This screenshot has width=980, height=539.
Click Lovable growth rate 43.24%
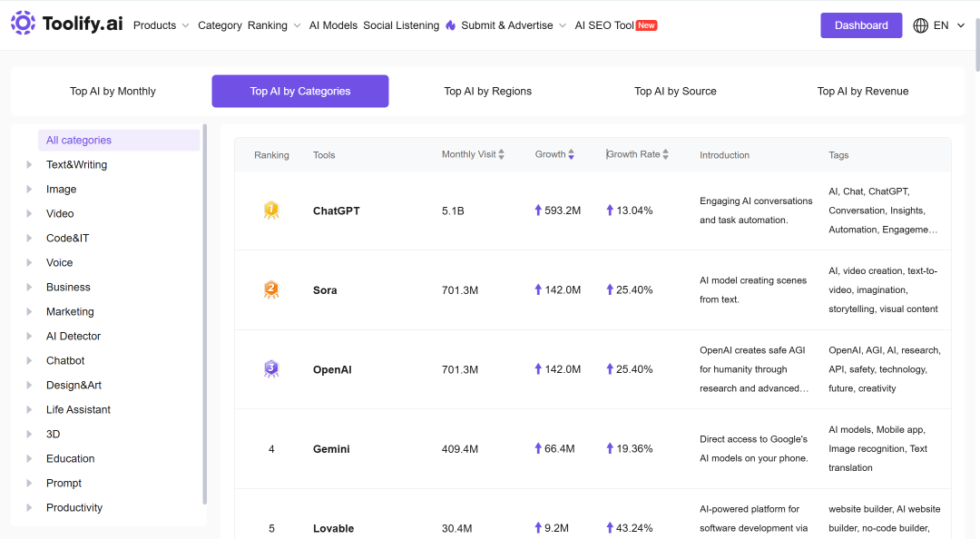(x=633, y=528)
